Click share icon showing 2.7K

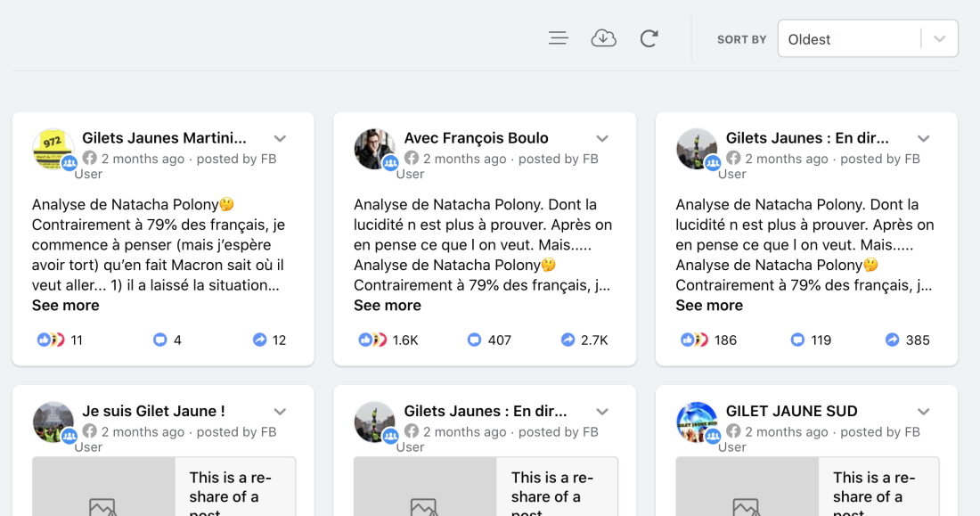click(568, 340)
